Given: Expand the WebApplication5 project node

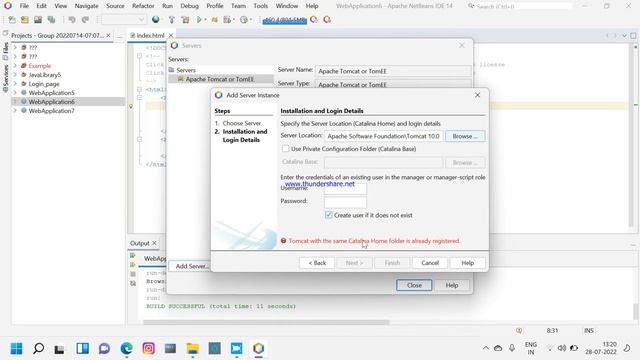Looking at the screenshot, I should point(15,93).
